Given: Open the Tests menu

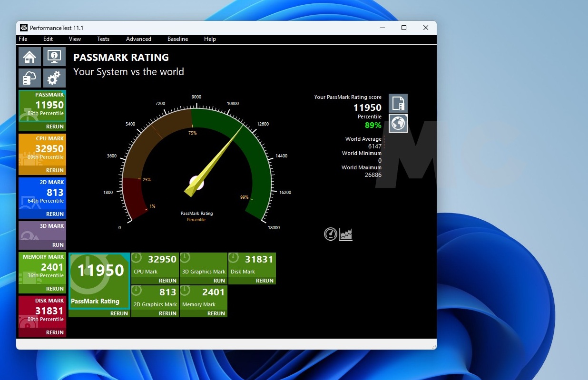Looking at the screenshot, I should [103, 39].
